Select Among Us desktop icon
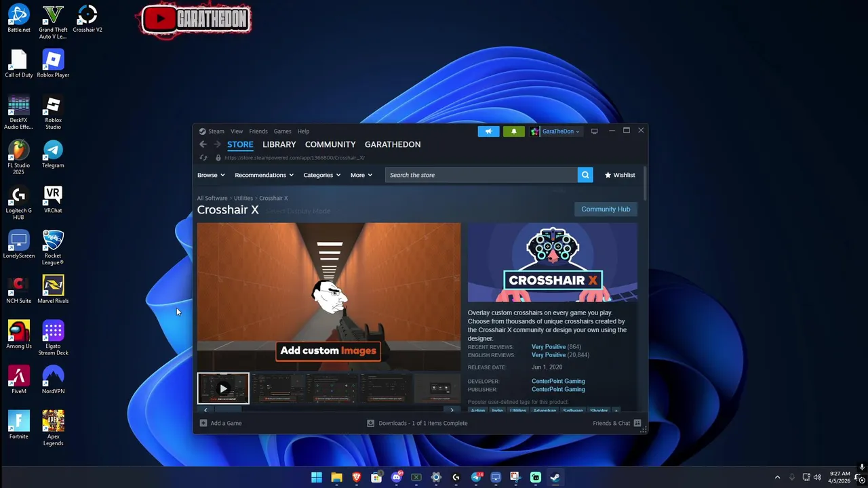The width and height of the screenshot is (868, 488). coord(19,335)
